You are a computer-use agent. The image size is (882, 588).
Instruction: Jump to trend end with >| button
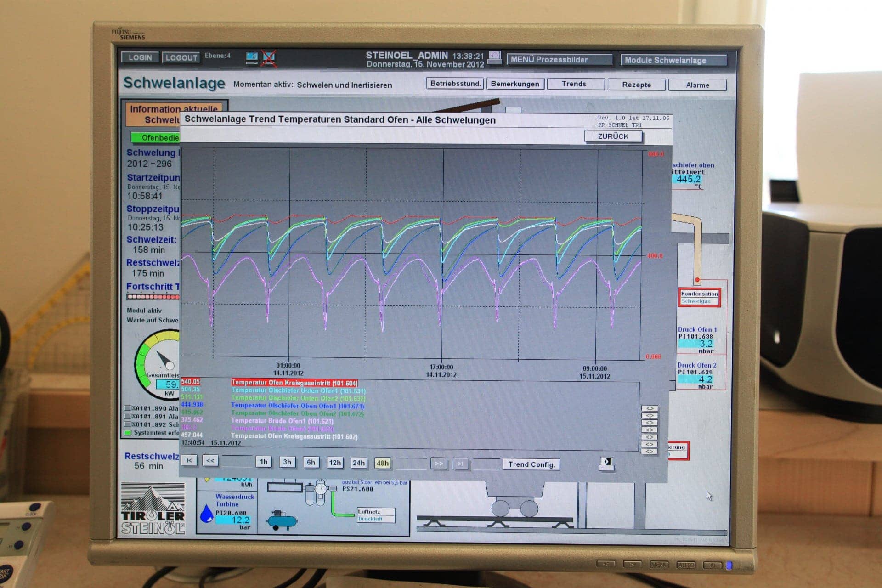pyautogui.click(x=460, y=464)
